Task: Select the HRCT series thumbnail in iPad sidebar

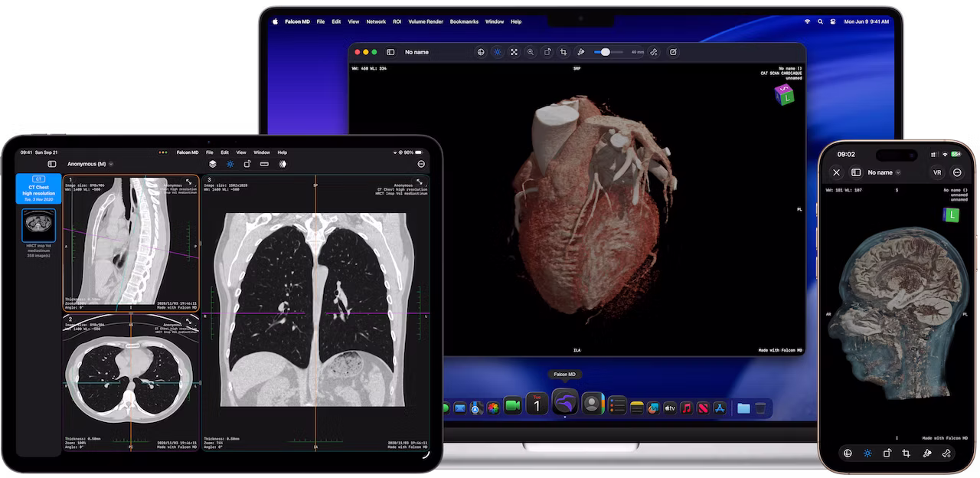Action: [x=38, y=226]
